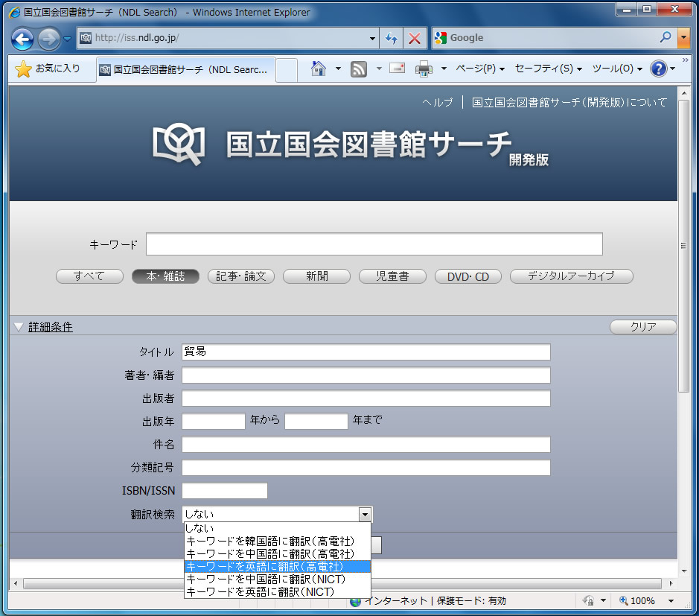This screenshot has width=699, height=616.
Task: Open the ヘルプ link
Action: [437, 103]
